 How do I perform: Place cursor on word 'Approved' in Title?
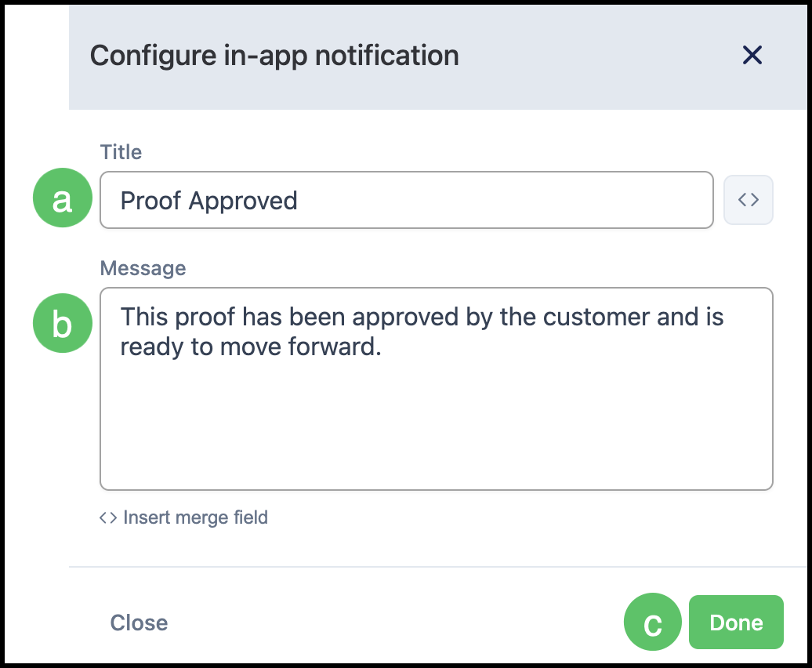tap(243, 201)
